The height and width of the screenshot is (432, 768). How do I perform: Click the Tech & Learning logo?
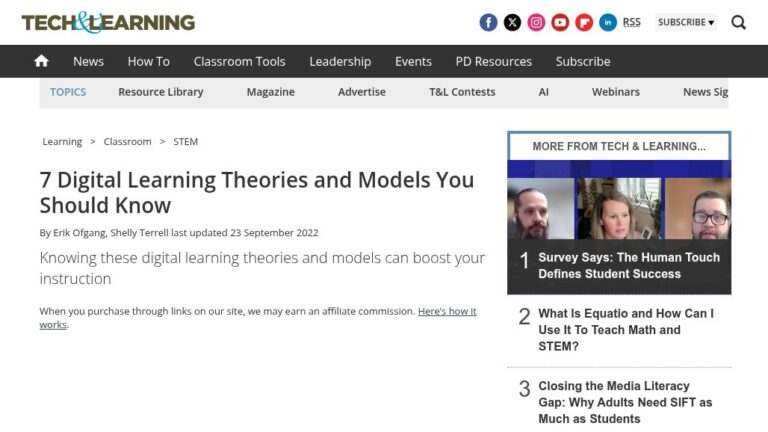(108, 23)
